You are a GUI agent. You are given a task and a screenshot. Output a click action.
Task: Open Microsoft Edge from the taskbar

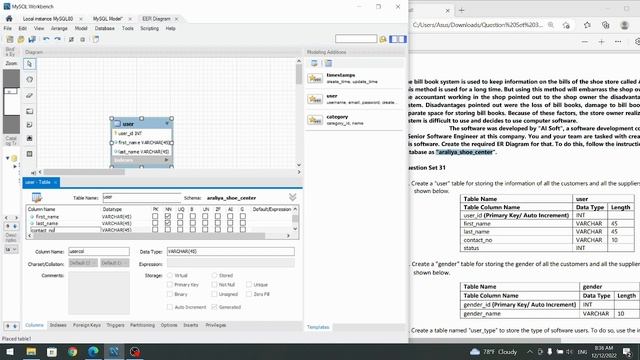coord(93,351)
